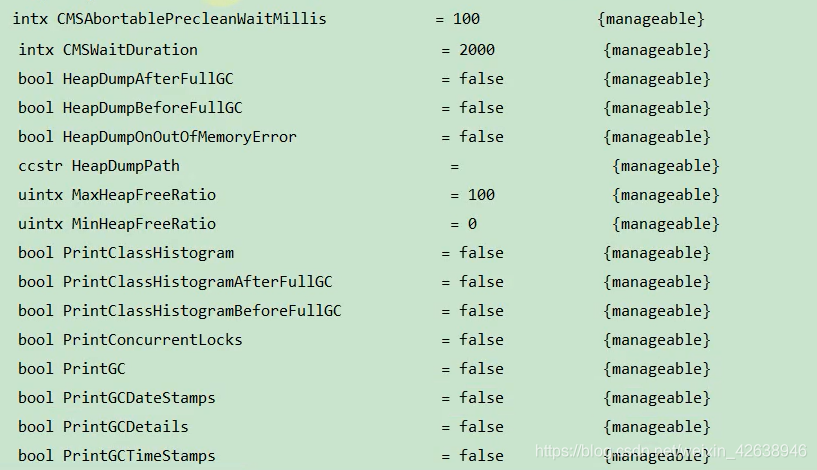
Task: Click the CMSAbortablePrecleanWaitMillis flag name
Action: [x=191, y=19]
